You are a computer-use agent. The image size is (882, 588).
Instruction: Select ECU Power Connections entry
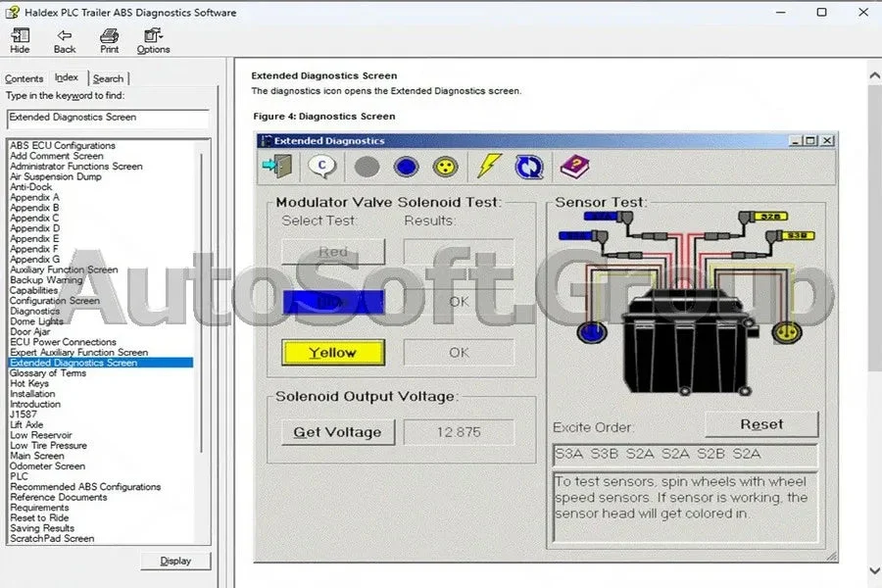pyautogui.click(x=63, y=342)
